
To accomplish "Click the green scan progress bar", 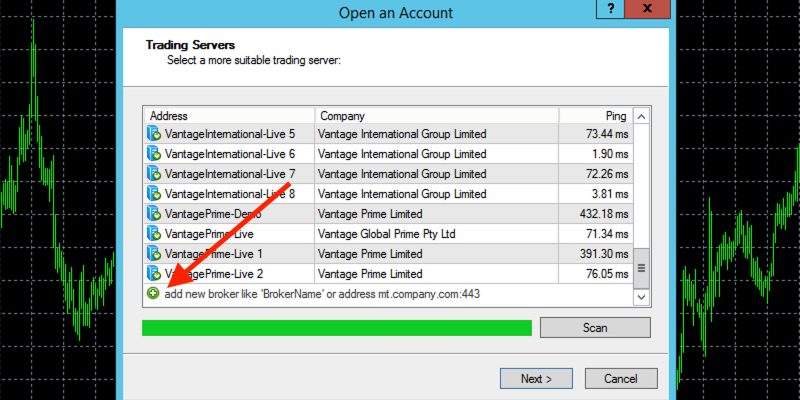I will point(337,328).
